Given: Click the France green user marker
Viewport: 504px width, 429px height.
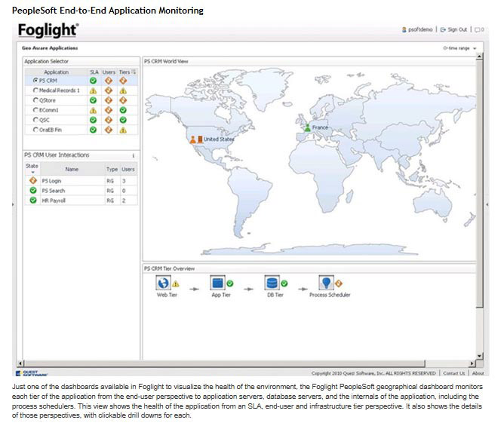Looking at the screenshot, I should tap(308, 128).
